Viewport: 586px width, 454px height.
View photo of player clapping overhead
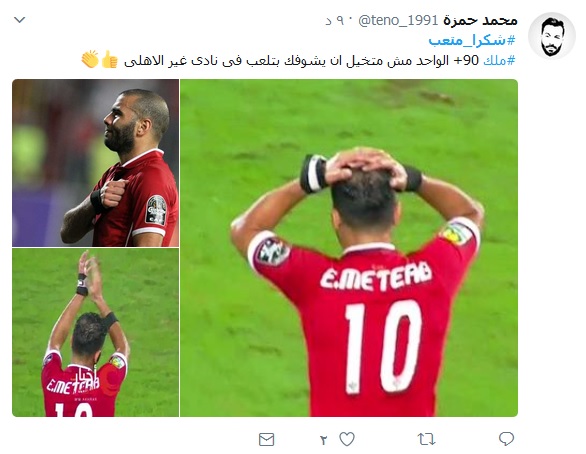pyautogui.click(x=95, y=333)
